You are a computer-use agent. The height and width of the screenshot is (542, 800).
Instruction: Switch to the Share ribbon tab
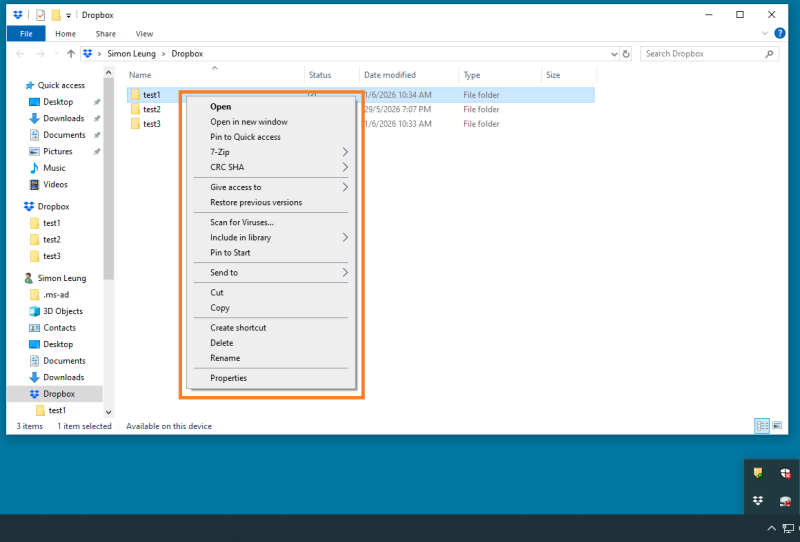[x=106, y=34]
